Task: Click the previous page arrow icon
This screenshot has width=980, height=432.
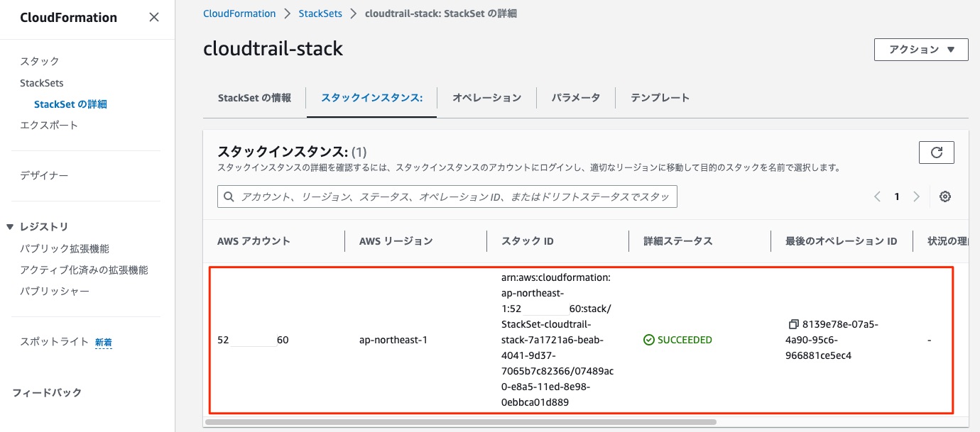Action: 877,196
